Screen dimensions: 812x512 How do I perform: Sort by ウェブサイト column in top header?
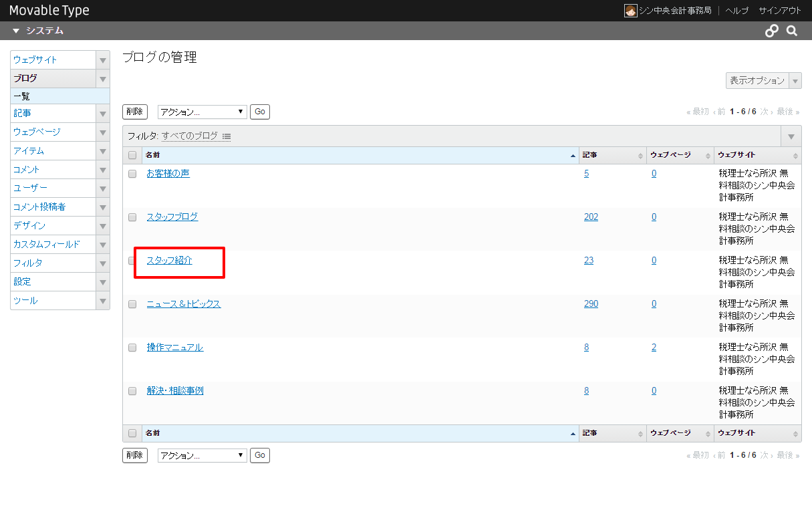tap(758, 155)
